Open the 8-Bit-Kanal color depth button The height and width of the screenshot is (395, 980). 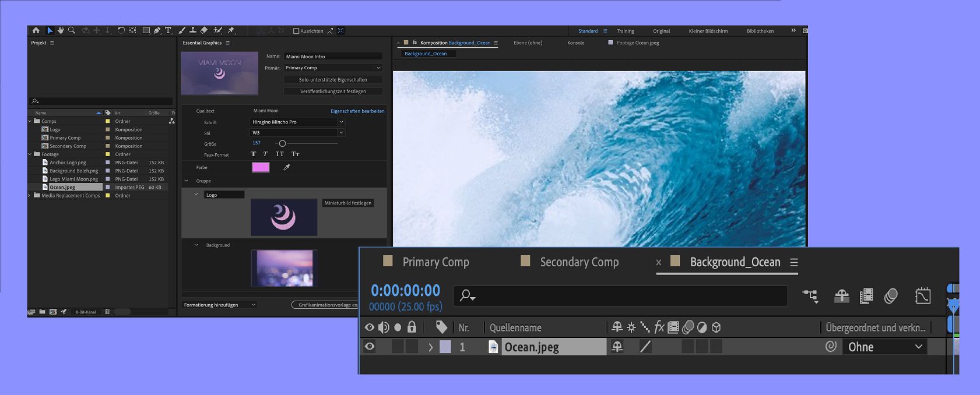86,312
